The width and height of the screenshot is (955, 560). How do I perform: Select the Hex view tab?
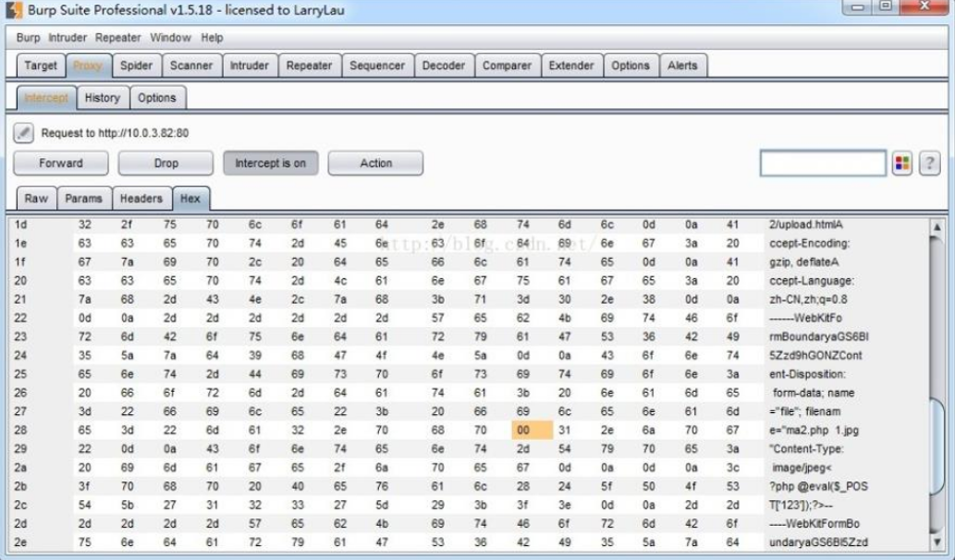click(x=190, y=199)
